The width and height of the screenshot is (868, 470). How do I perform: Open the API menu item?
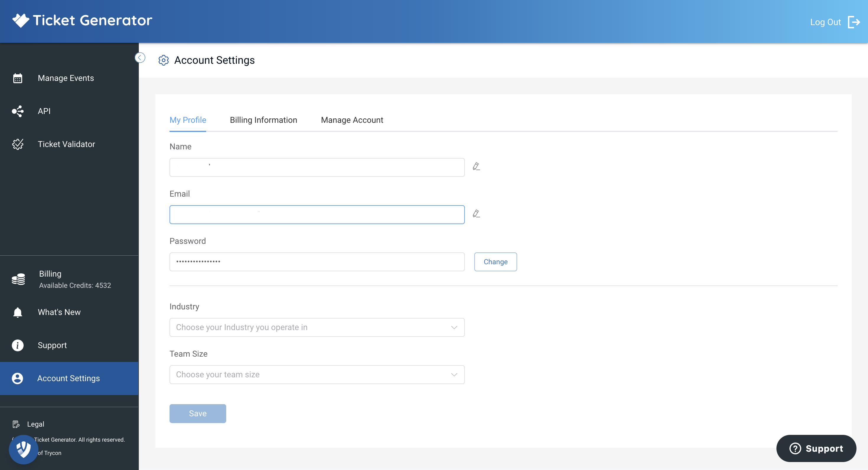pos(69,111)
